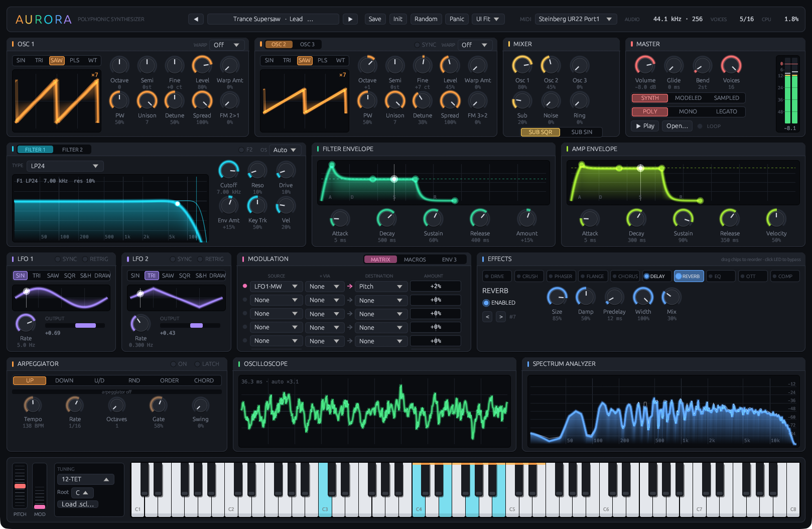Open the 12-TET tuning dropdown
Viewport: 812px width, 529px height.
(86, 479)
